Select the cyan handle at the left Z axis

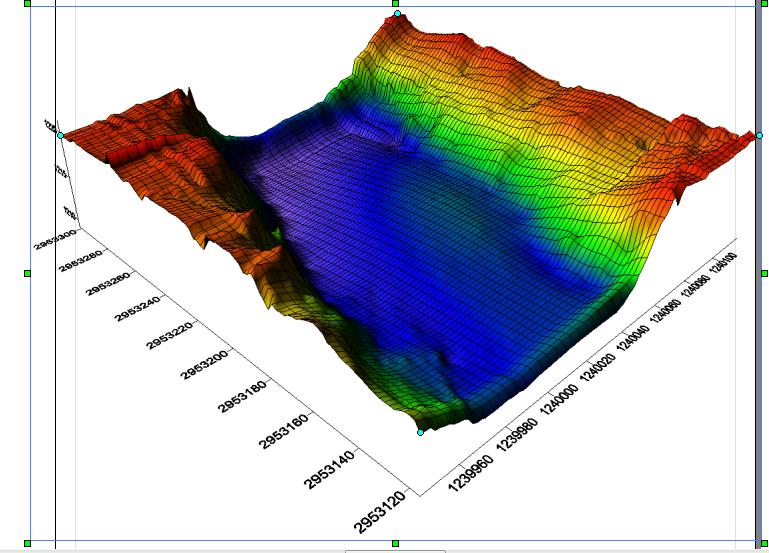(x=60, y=135)
